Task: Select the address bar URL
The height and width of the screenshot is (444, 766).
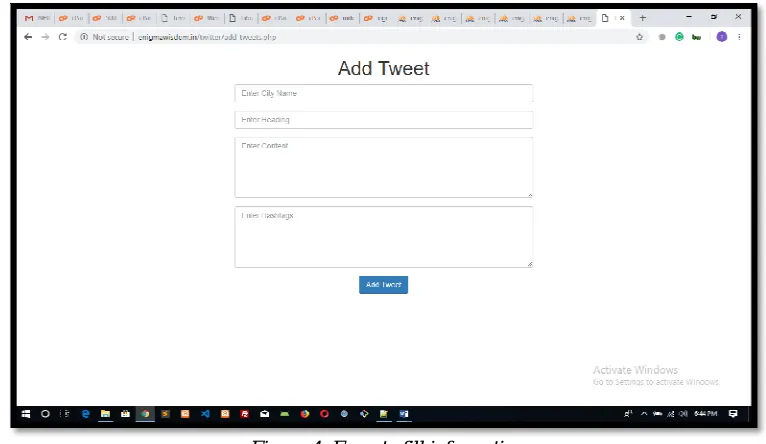Action: 207,37
